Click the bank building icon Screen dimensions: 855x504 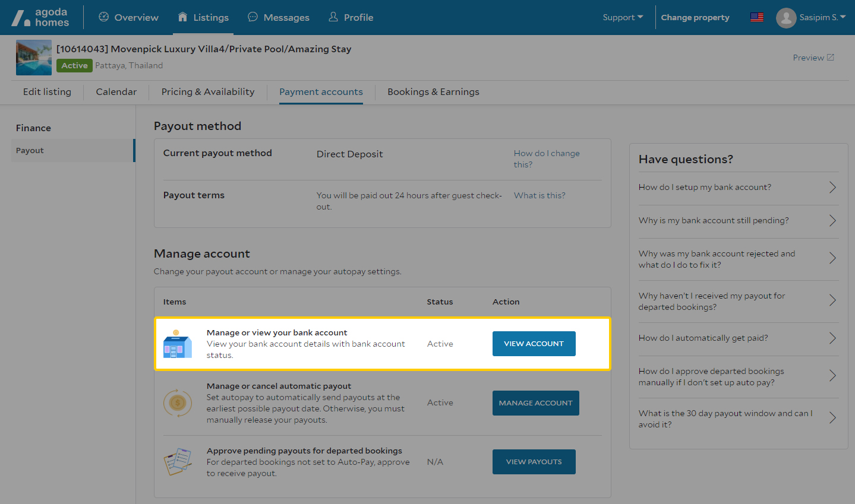[x=177, y=344]
